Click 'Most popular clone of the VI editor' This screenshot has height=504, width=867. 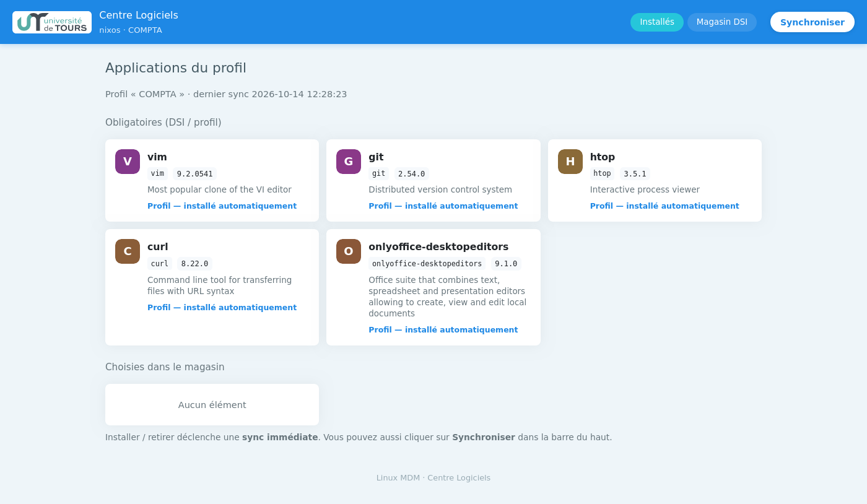pos(219,190)
